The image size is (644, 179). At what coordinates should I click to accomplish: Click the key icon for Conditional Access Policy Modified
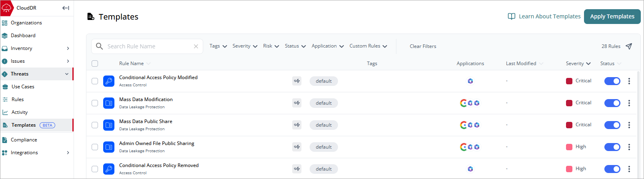[x=109, y=81]
